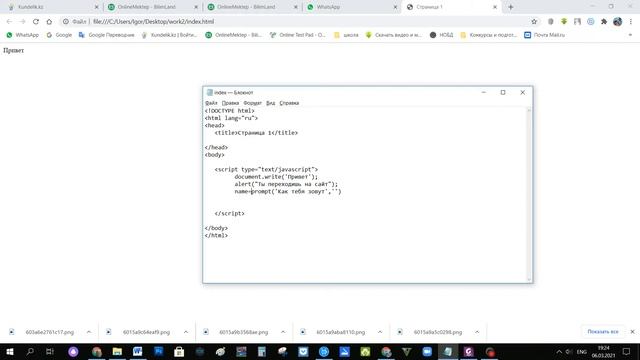Open the Chrome extensions puzzle icon

(604, 22)
